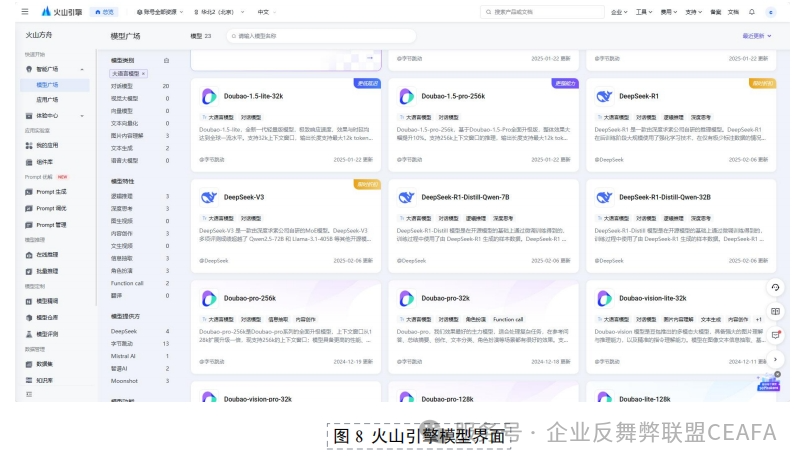Open 文档 in the top bar
801x464 pixels.
point(733,12)
